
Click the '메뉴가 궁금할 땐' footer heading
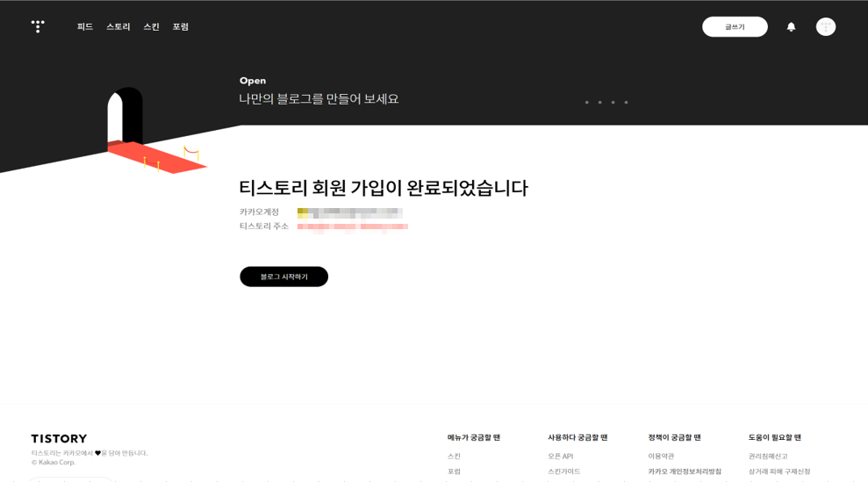coord(474,438)
